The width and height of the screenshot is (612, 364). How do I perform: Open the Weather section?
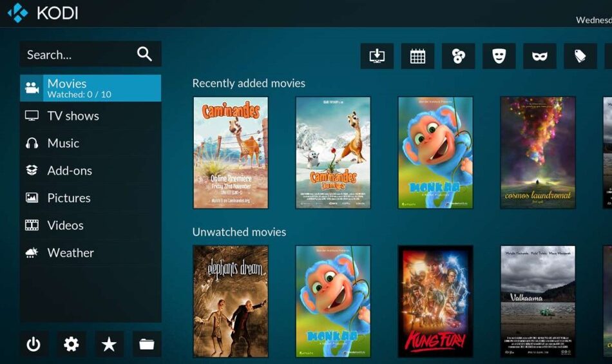tap(91, 253)
